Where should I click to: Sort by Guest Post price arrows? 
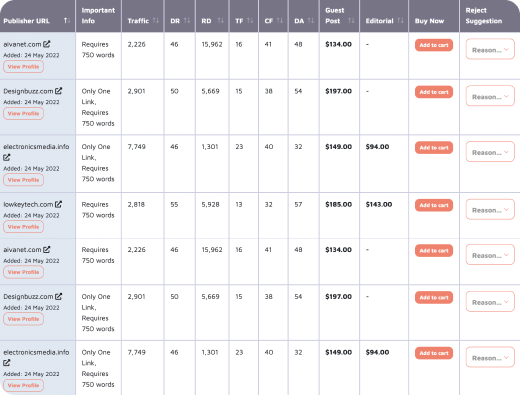coord(351,21)
